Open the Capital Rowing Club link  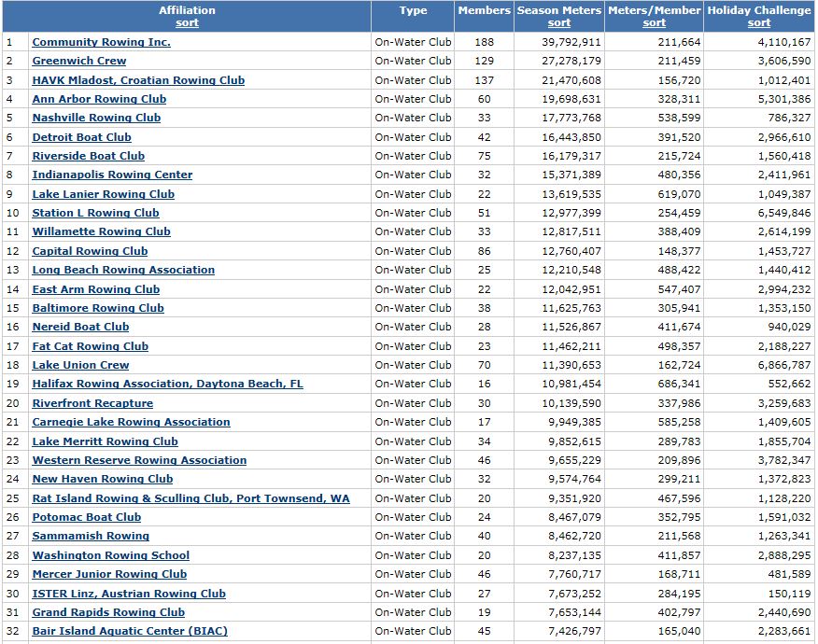[x=90, y=251]
